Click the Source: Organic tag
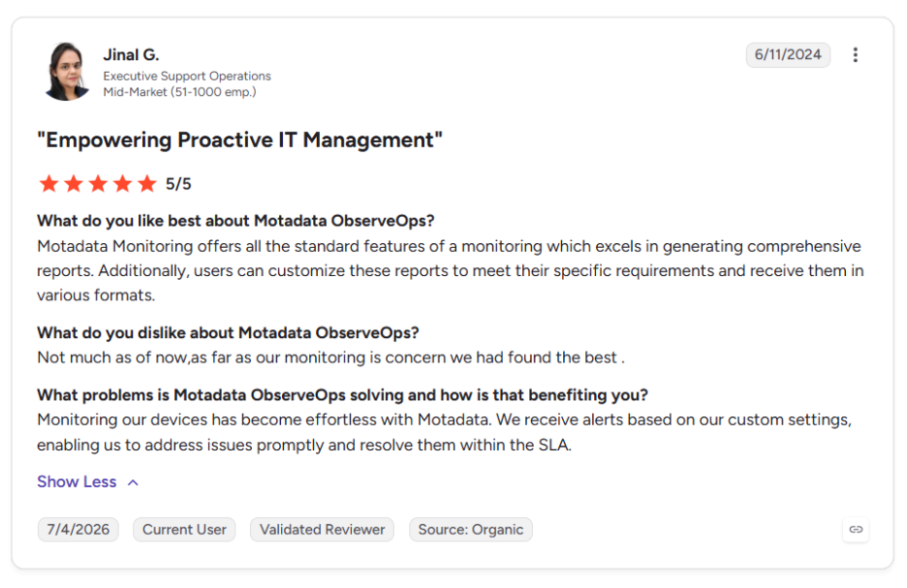 coord(471,530)
